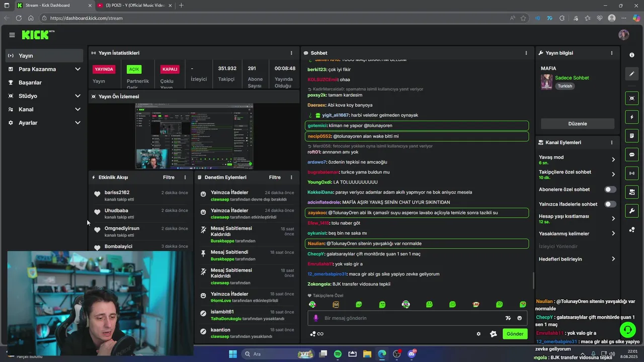This screenshot has width=644, height=362.
Task: Click the stream preview thumbnail
Action: 194,136
